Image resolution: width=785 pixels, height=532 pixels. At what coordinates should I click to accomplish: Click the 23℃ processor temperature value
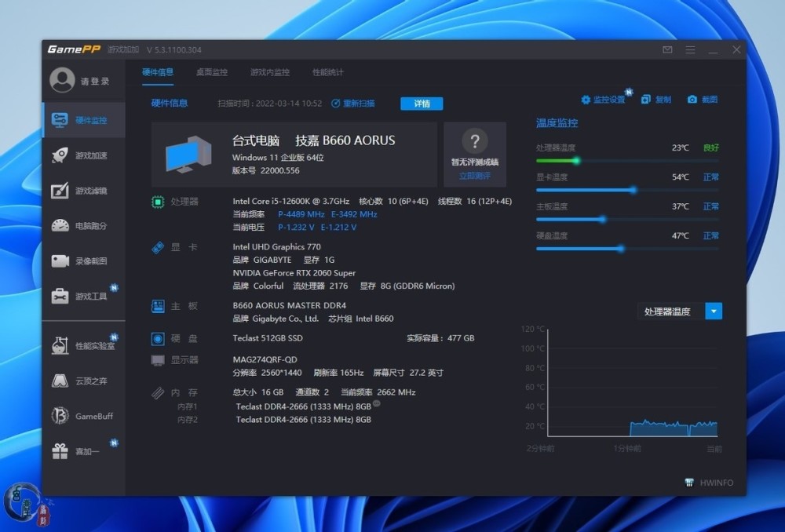pyautogui.click(x=680, y=148)
